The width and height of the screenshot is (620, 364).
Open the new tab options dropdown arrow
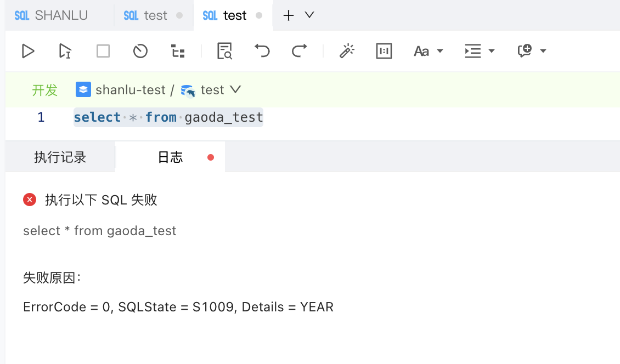click(308, 15)
